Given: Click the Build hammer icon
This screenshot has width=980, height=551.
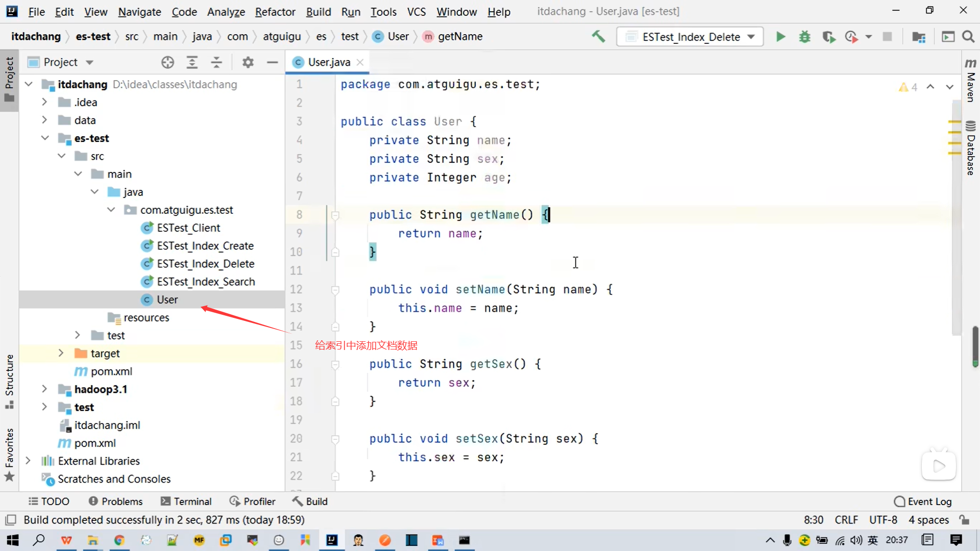Looking at the screenshot, I should pyautogui.click(x=598, y=37).
